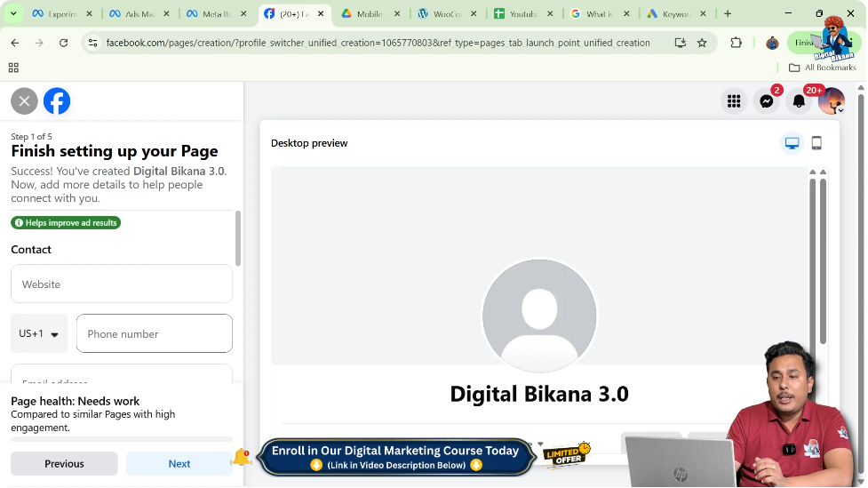Click the Next button
The height and width of the screenshot is (488, 868).
tap(179, 464)
